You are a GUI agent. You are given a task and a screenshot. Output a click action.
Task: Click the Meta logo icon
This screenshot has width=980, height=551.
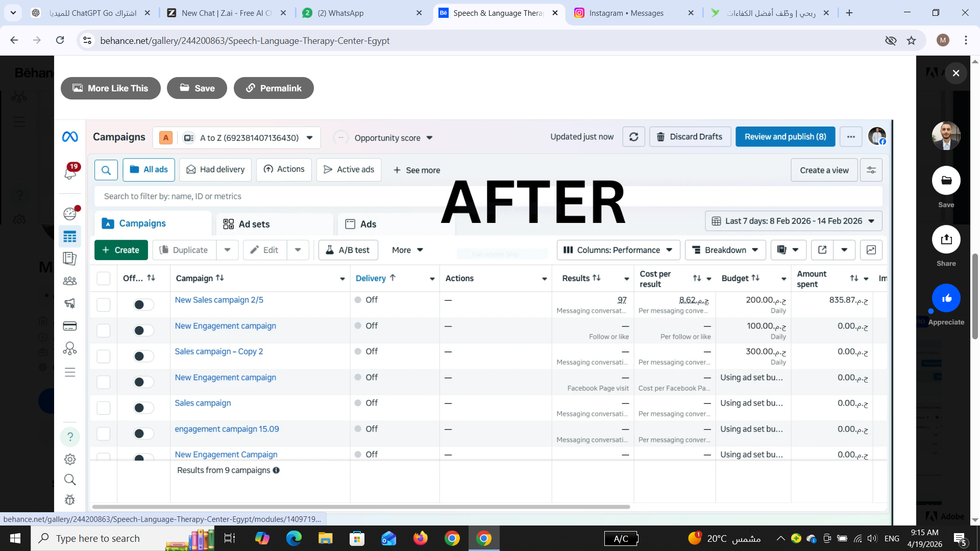click(70, 137)
